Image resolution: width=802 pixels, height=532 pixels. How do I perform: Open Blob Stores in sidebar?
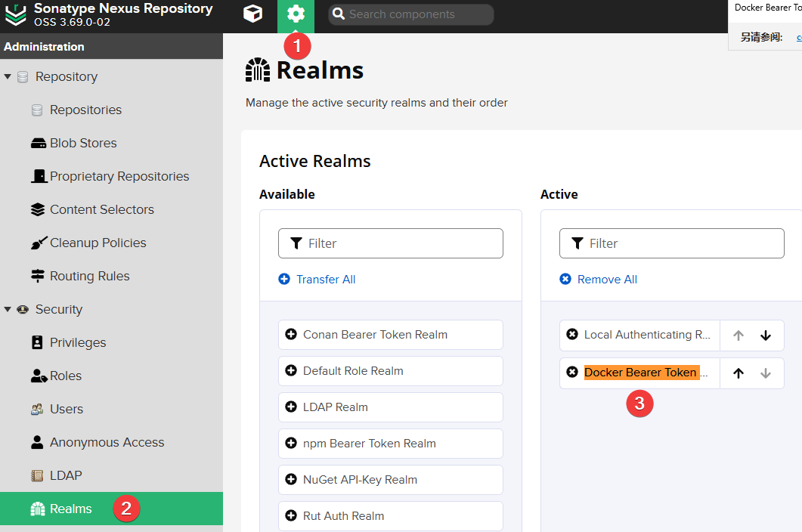click(83, 143)
